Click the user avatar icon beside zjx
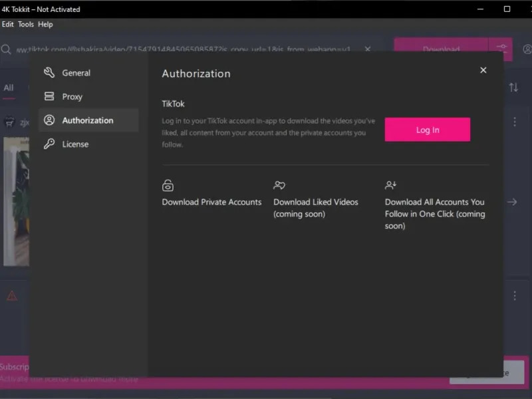532x399 pixels. coord(9,122)
